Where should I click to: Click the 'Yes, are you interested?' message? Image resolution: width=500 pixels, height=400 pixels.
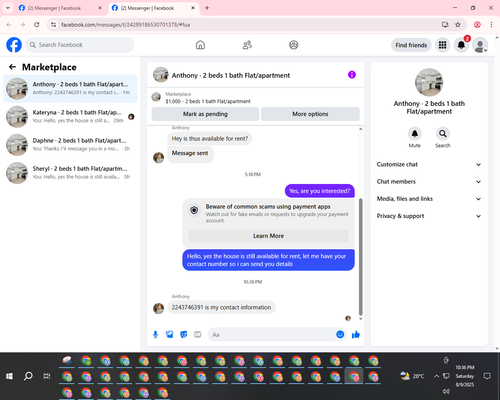[x=320, y=191]
